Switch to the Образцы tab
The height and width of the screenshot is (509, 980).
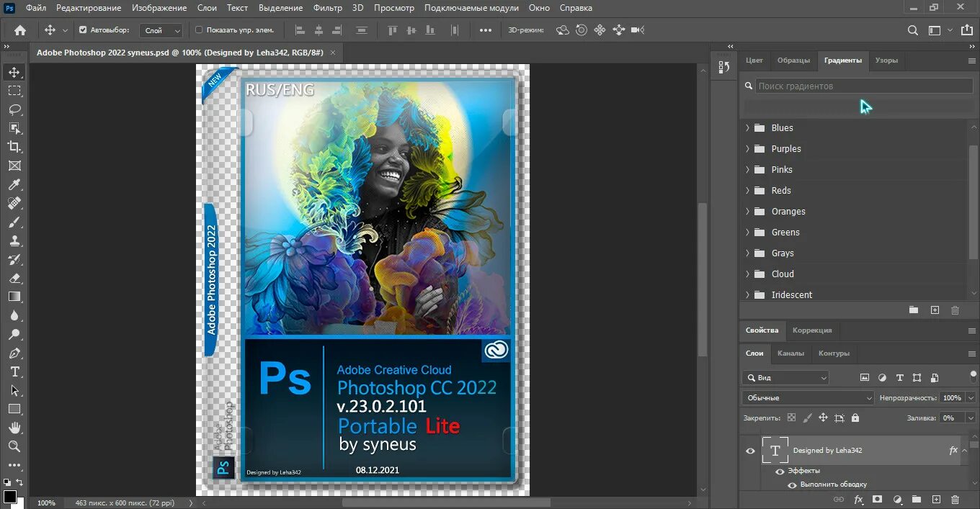[793, 60]
